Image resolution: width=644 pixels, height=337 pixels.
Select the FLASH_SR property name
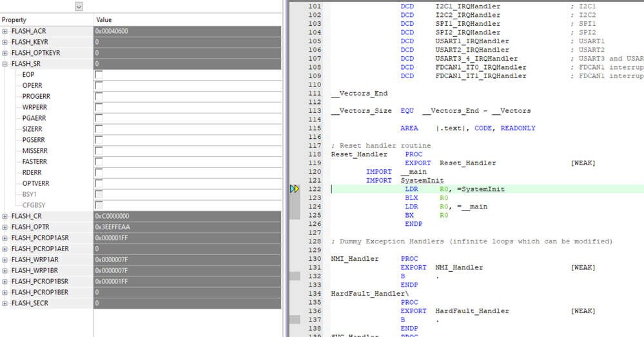coord(26,64)
